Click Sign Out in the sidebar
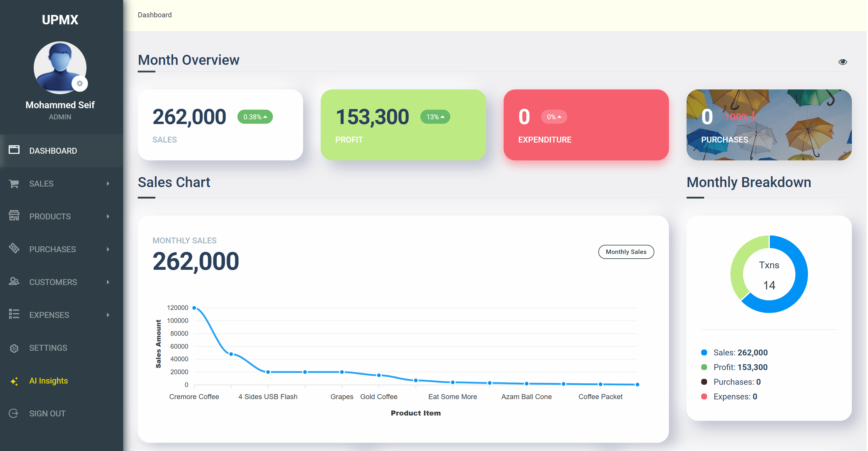This screenshot has height=451, width=868. tap(47, 413)
